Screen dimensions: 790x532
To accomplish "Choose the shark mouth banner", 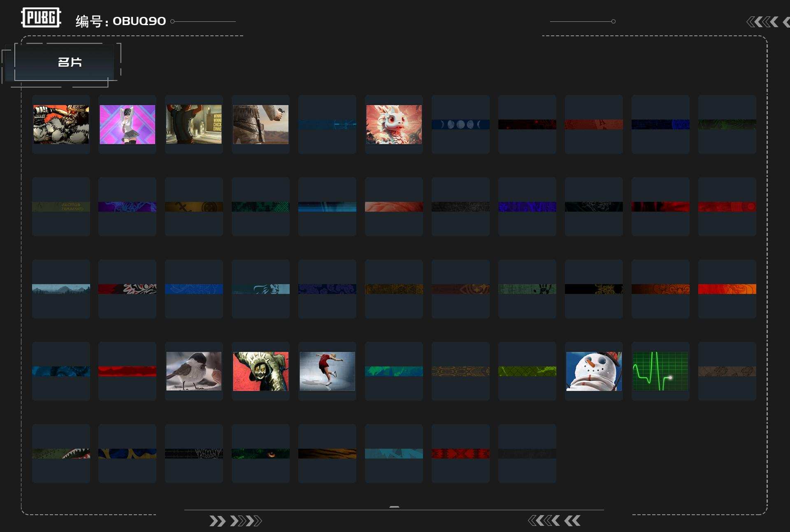I will (61, 453).
